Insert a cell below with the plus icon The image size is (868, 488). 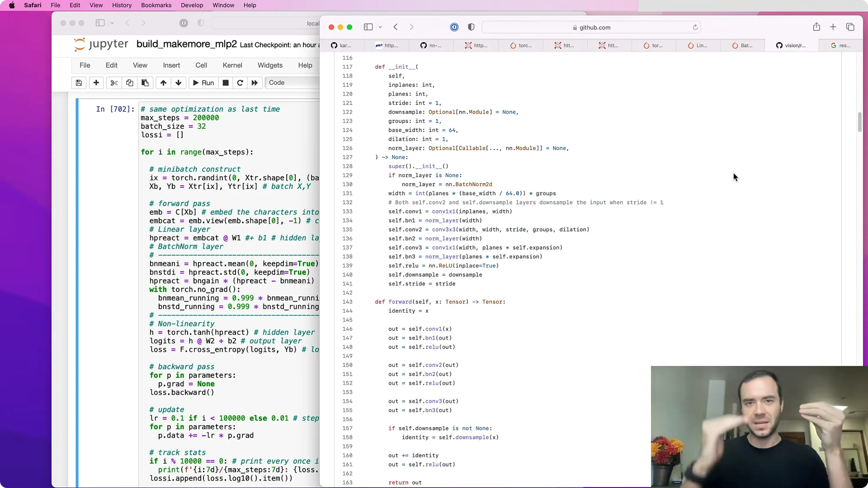tap(96, 83)
